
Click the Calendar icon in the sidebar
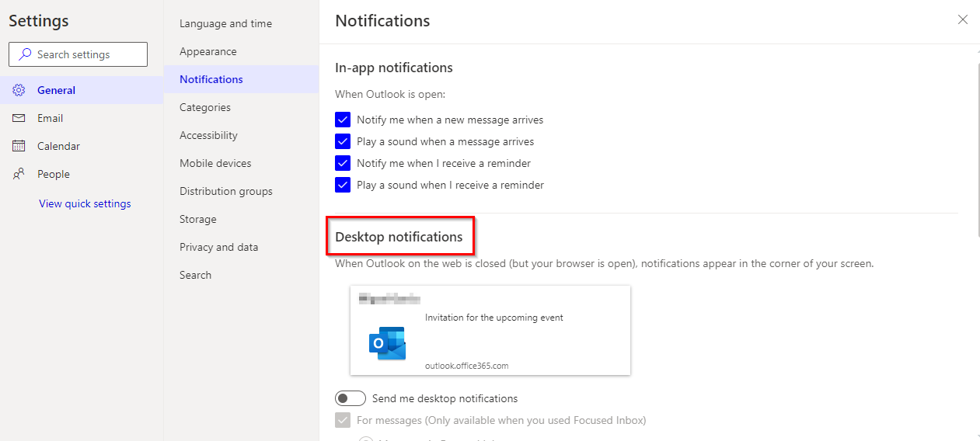click(x=19, y=146)
